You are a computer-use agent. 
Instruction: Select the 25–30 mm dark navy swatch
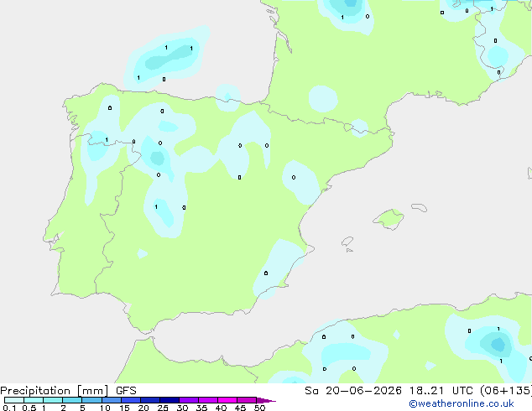pyautogui.click(x=169, y=400)
